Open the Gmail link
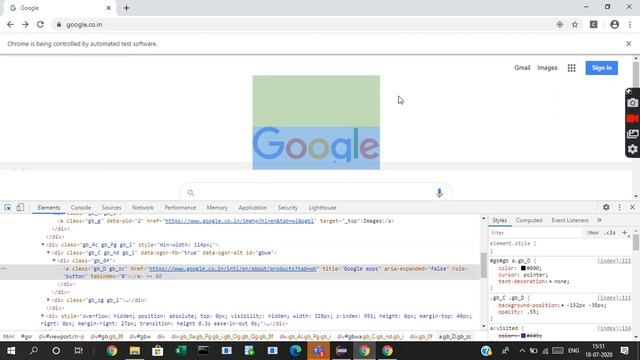Screen dimensions: 640x360 click(522, 68)
